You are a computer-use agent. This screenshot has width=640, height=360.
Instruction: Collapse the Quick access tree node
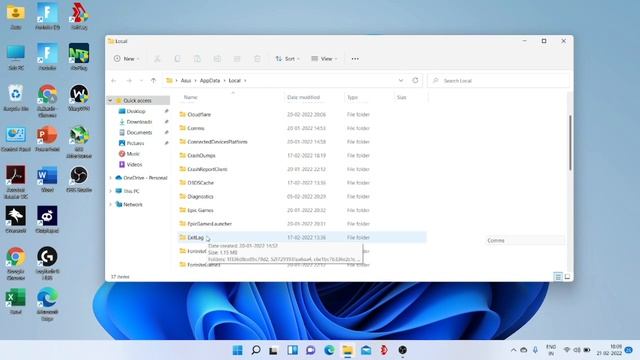(110, 100)
